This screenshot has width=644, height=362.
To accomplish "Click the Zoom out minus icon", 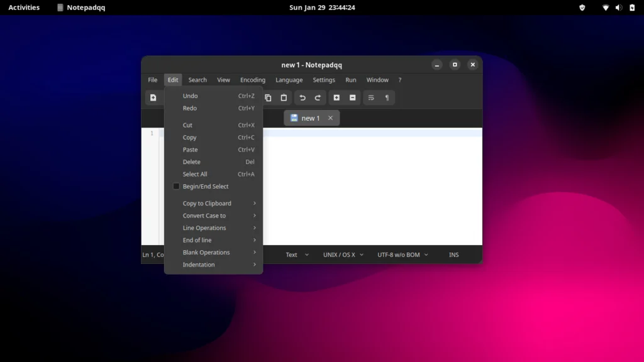I will click(x=352, y=97).
